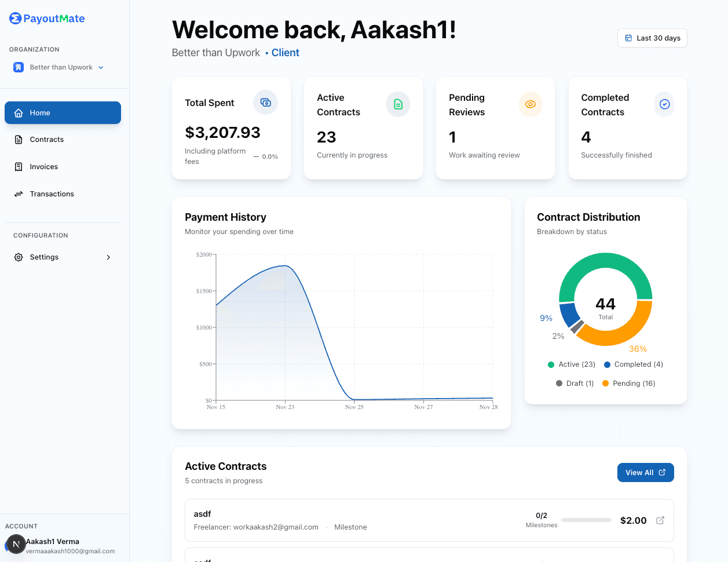Toggle Active (23) legend entry
Viewport: 728px width, 562px height.
pos(571,364)
